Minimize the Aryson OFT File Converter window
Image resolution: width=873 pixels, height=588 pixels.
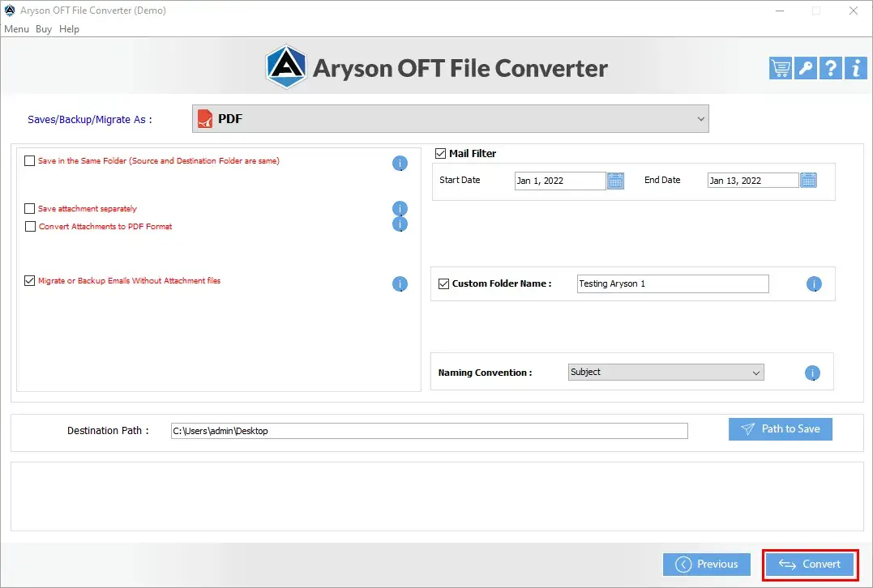(780, 11)
